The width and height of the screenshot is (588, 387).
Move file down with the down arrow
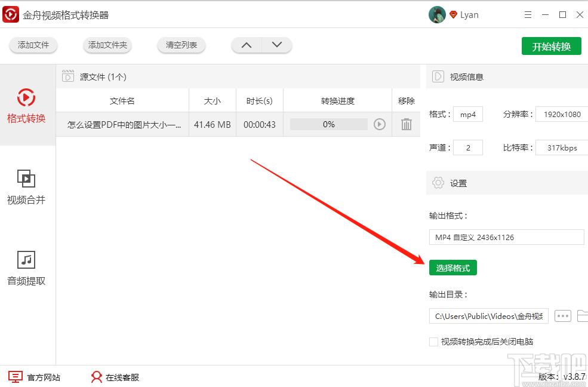(277, 45)
